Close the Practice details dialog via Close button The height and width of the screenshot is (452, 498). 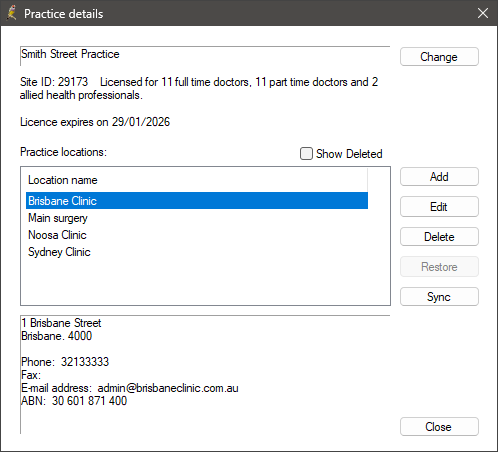[x=439, y=427]
